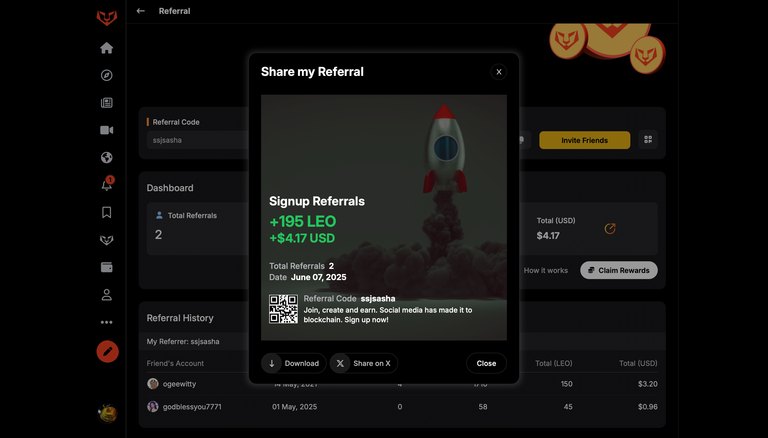Click the Close button in dialog

tap(486, 364)
